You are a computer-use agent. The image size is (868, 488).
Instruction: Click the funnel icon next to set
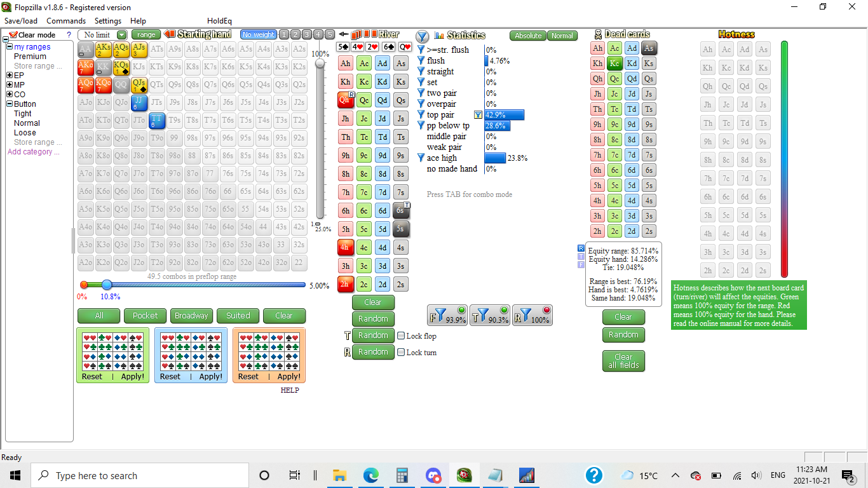point(421,83)
